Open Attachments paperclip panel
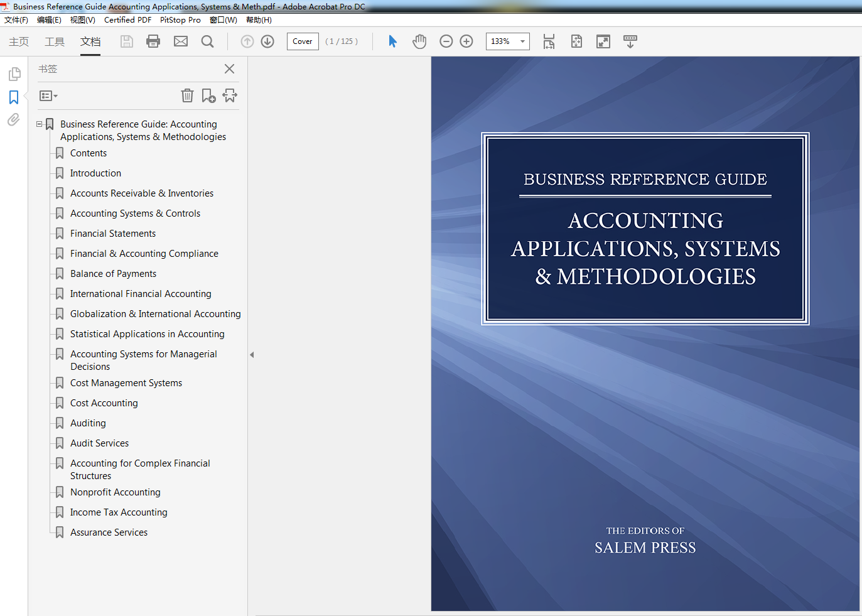 (x=14, y=120)
